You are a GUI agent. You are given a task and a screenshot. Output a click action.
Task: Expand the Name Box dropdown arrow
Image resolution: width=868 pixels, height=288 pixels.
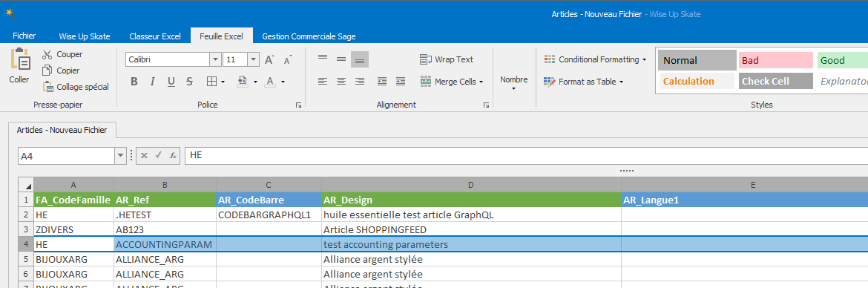[x=120, y=156]
